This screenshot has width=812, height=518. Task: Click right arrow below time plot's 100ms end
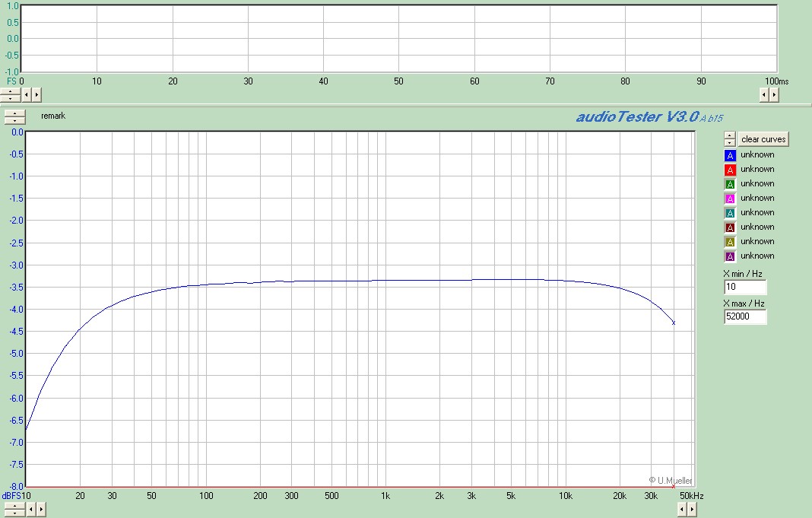[774, 95]
